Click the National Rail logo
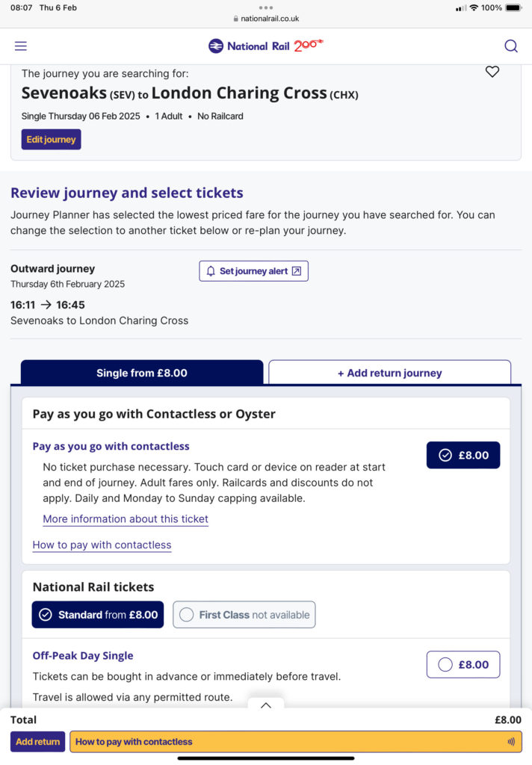Viewport: 532px width, 765px height. pos(266,46)
